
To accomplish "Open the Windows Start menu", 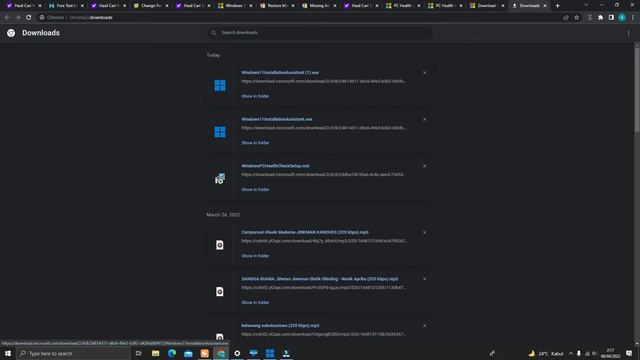I will click(x=8, y=353).
